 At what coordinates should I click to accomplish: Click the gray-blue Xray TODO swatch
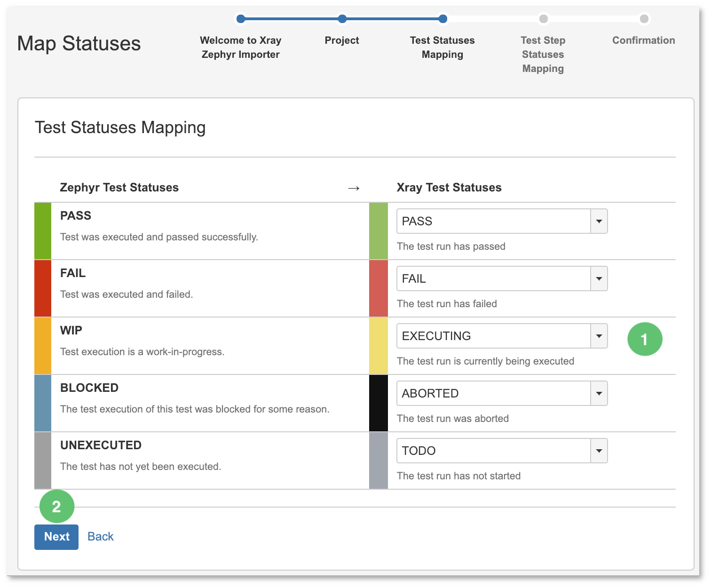[x=379, y=461]
